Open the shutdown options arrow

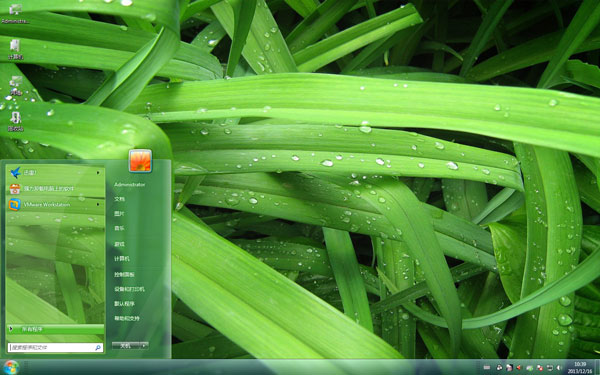(144, 346)
